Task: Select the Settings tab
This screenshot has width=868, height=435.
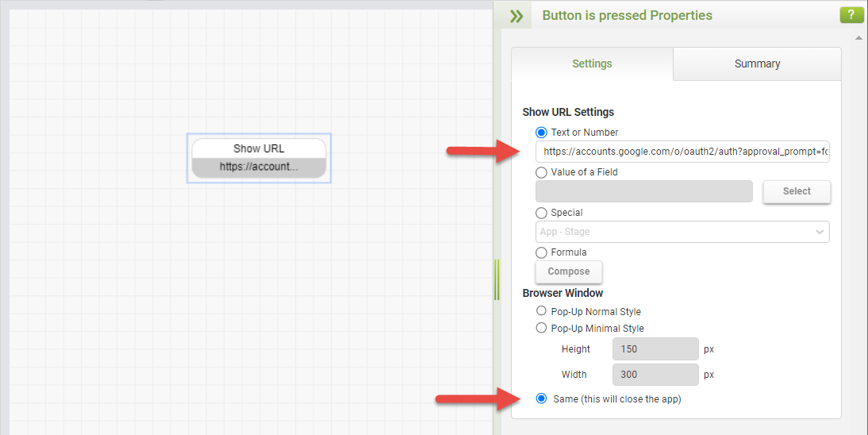Action: [x=592, y=64]
